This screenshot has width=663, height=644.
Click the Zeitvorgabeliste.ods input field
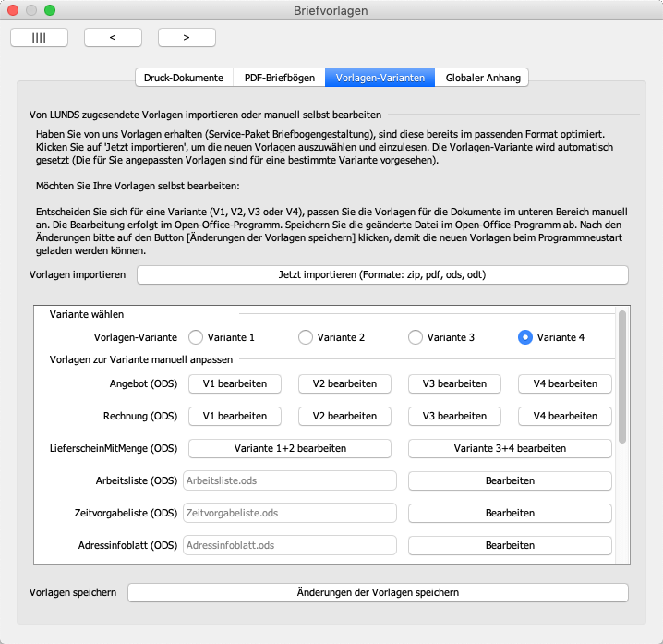click(290, 513)
